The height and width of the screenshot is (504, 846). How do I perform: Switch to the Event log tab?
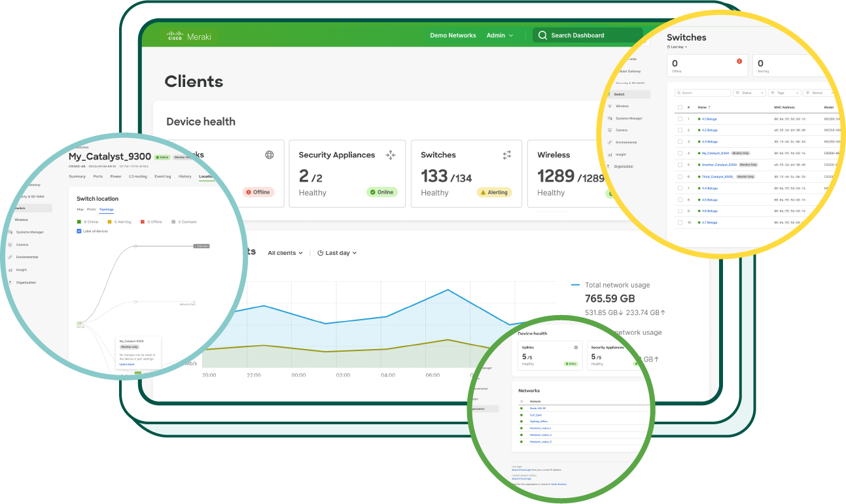[x=163, y=176]
